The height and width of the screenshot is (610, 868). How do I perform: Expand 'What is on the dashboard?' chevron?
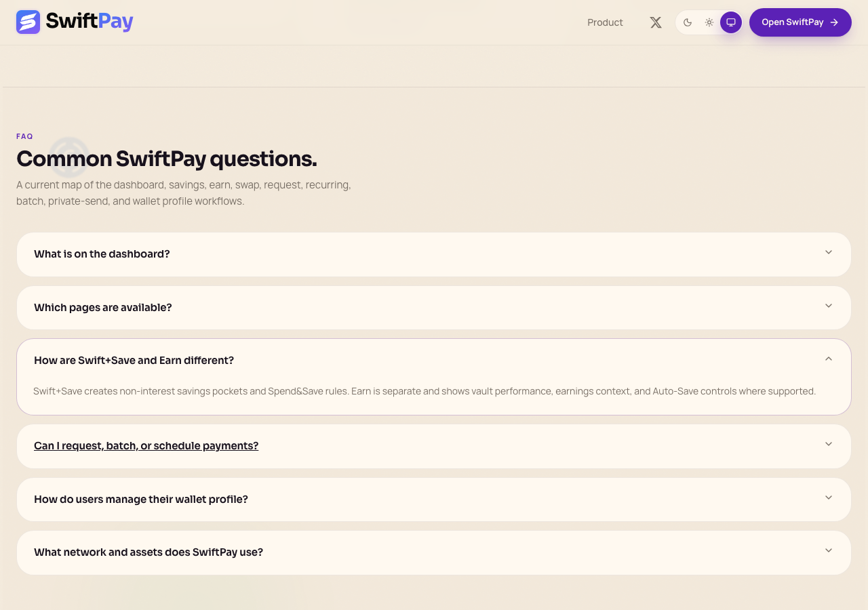[x=829, y=252]
